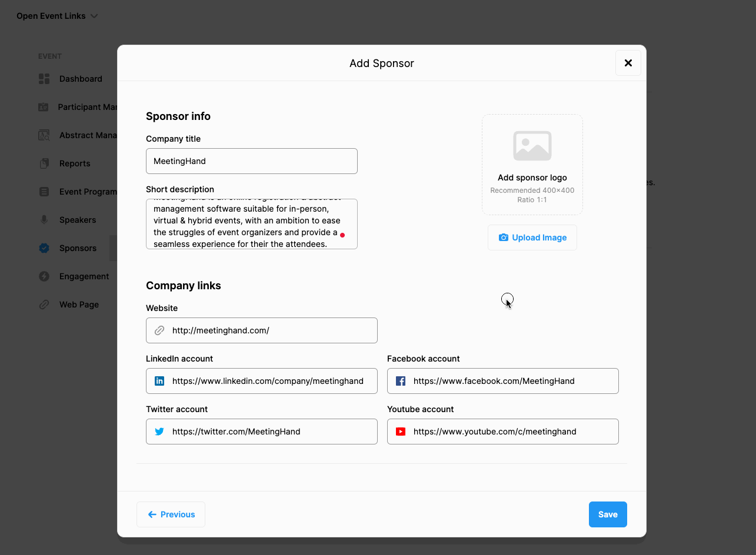
Task: Select the Dashboard icon in sidebar
Action: 44,78
